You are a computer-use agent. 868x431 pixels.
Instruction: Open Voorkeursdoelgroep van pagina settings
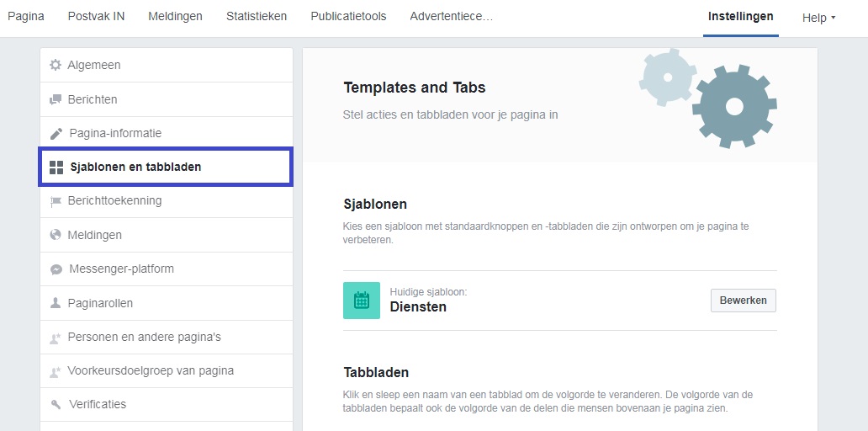(166, 371)
